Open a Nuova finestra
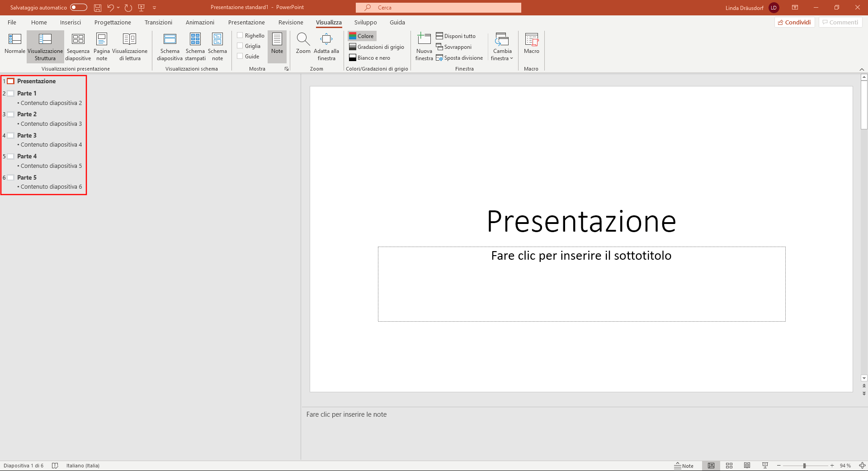868x471 pixels. coord(424,47)
